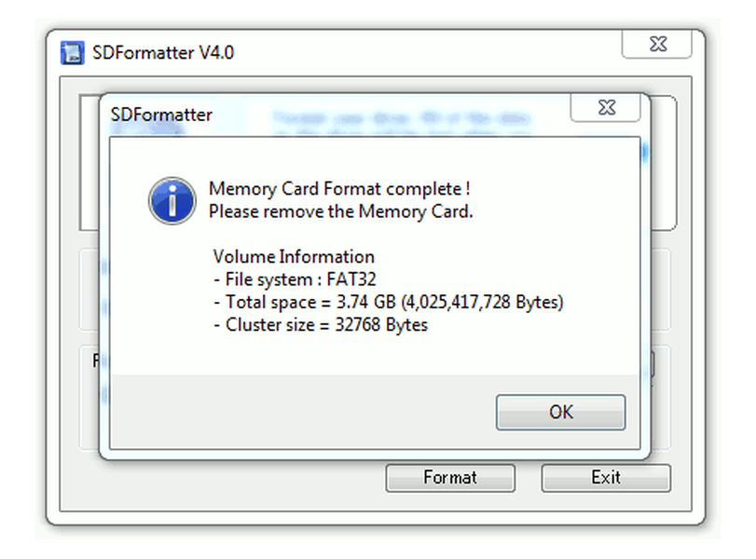Click the SDFormatter V4.0 window title
756x559 pixels.
(163, 52)
